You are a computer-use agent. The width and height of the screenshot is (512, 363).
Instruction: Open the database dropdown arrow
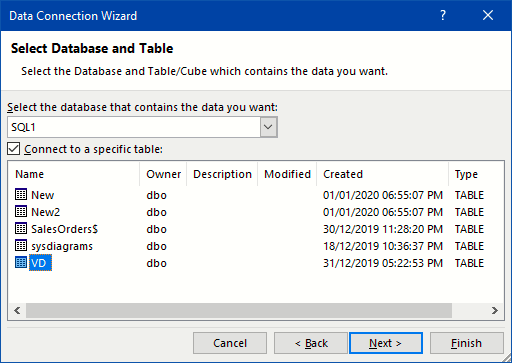click(x=268, y=127)
